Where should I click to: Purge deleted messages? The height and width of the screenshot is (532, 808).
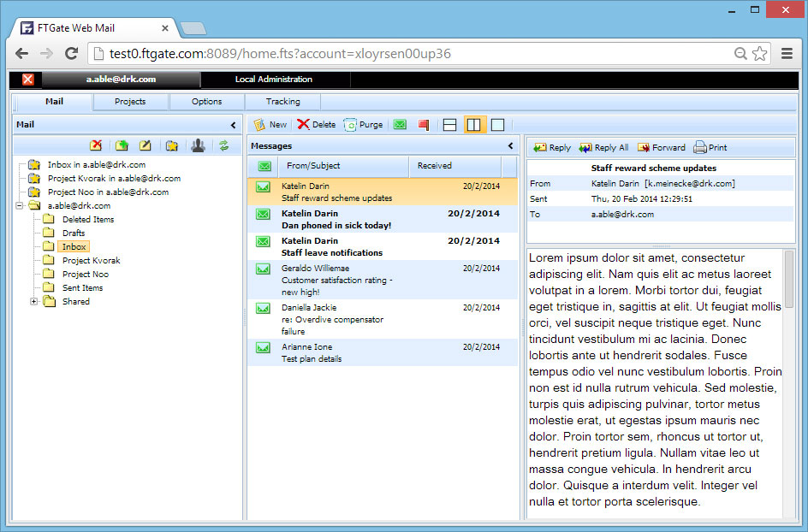click(363, 125)
